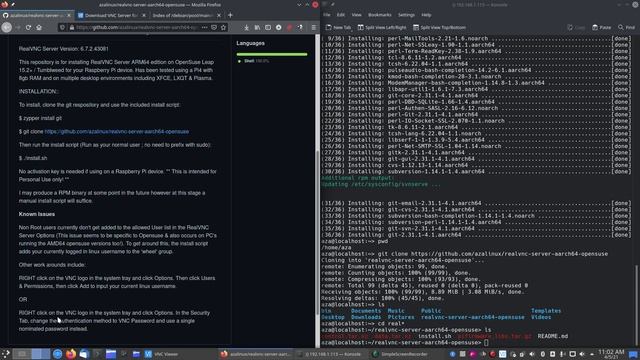Open Firefox hamburger menu
640x360 pixels.
(313, 27)
